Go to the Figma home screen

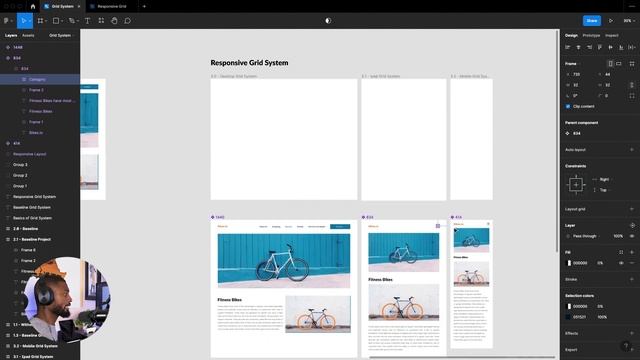(x=33, y=6)
